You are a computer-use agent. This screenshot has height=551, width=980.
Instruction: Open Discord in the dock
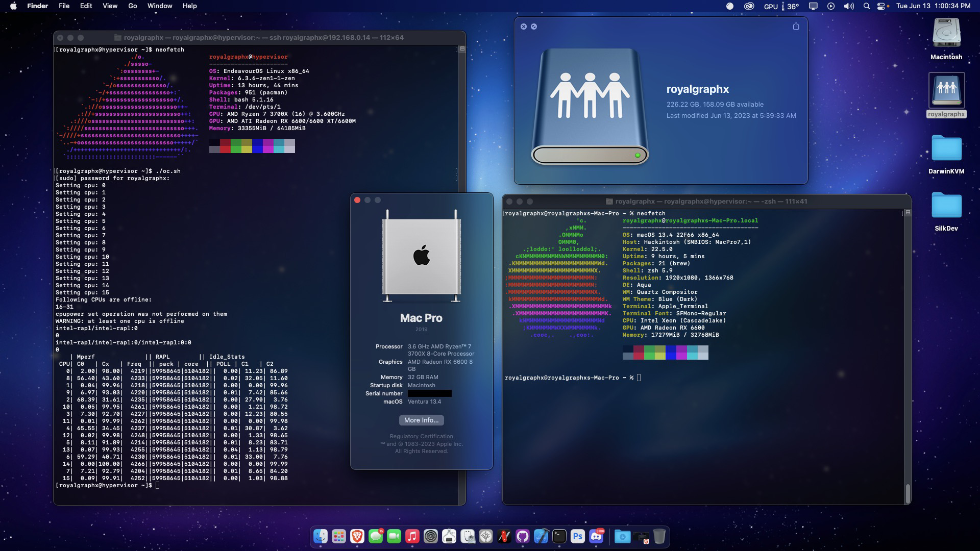click(596, 536)
